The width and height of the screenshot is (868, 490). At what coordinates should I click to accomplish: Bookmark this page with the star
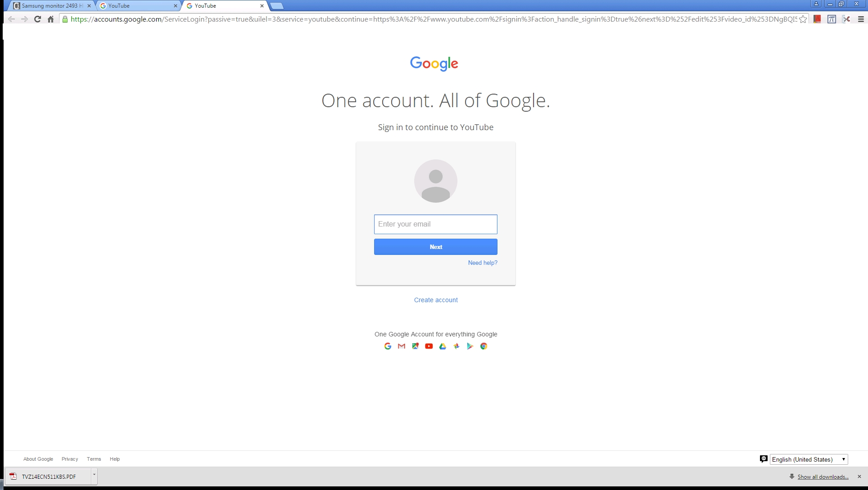(x=803, y=19)
